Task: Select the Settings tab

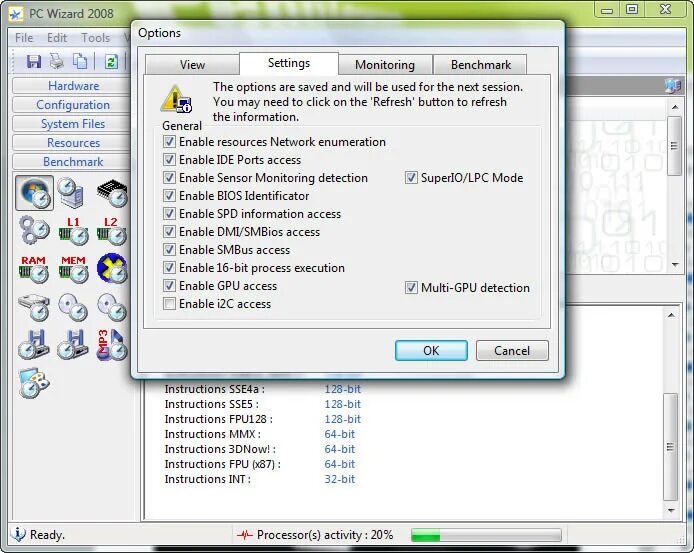Action: coord(289,63)
